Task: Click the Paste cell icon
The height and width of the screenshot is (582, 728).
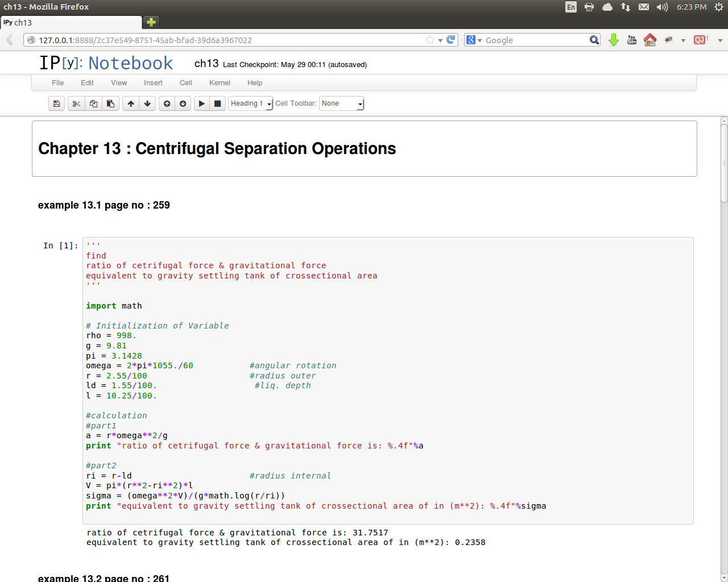Action: 110,103
